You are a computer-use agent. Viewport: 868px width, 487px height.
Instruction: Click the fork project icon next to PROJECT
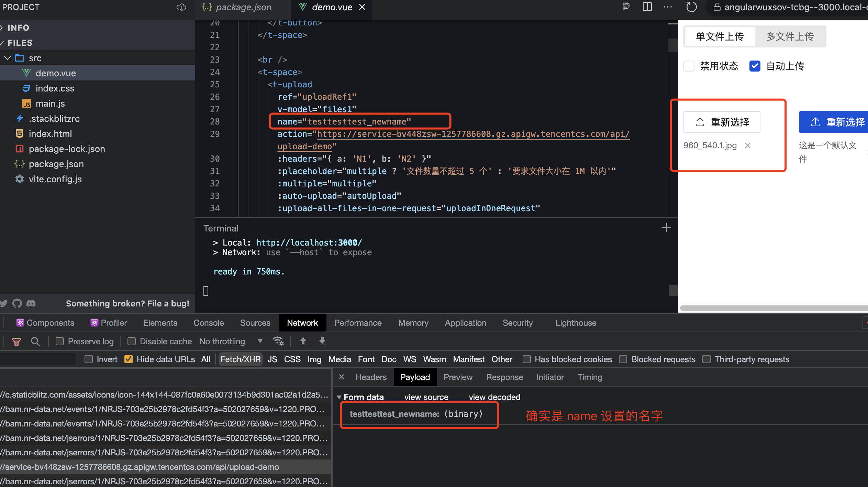(x=181, y=7)
